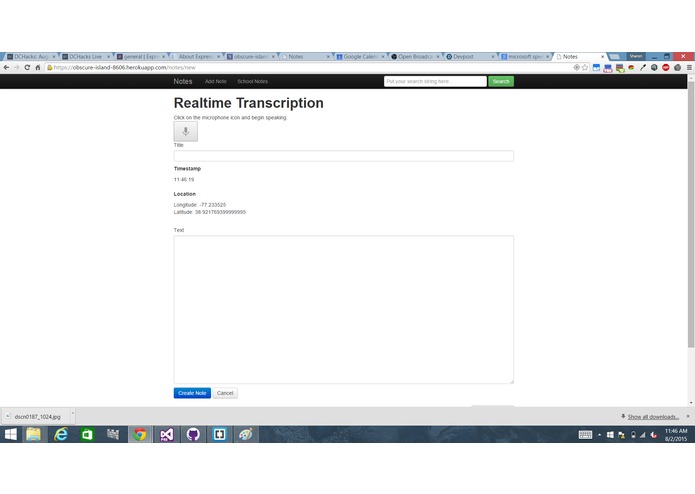The height and width of the screenshot is (494, 695).
Task: Open the browser home page icon
Action: [38, 67]
